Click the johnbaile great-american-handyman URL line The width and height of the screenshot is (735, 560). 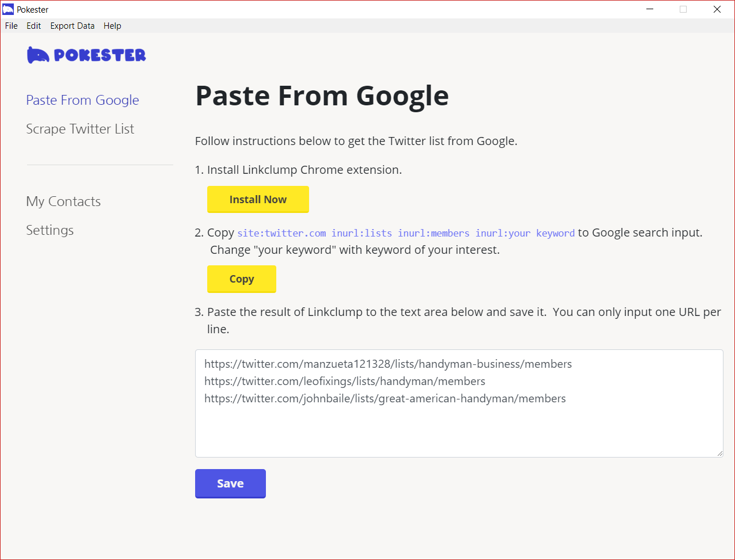(x=385, y=399)
